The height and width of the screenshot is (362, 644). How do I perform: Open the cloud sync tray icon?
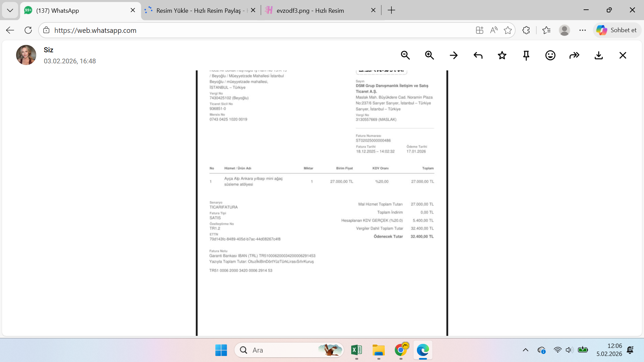click(541, 350)
